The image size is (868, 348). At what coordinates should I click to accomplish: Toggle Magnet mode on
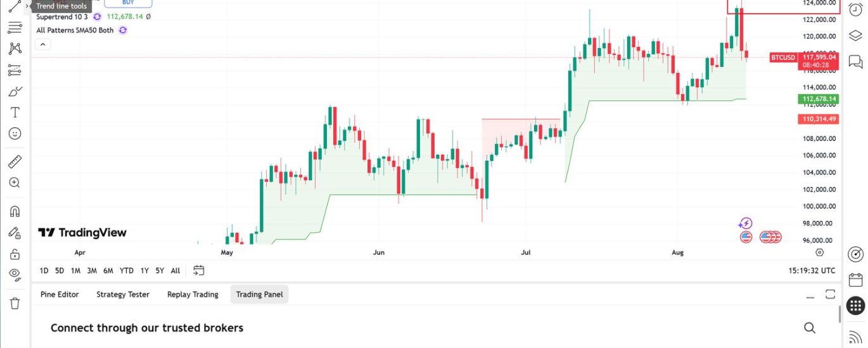pyautogui.click(x=15, y=211)
